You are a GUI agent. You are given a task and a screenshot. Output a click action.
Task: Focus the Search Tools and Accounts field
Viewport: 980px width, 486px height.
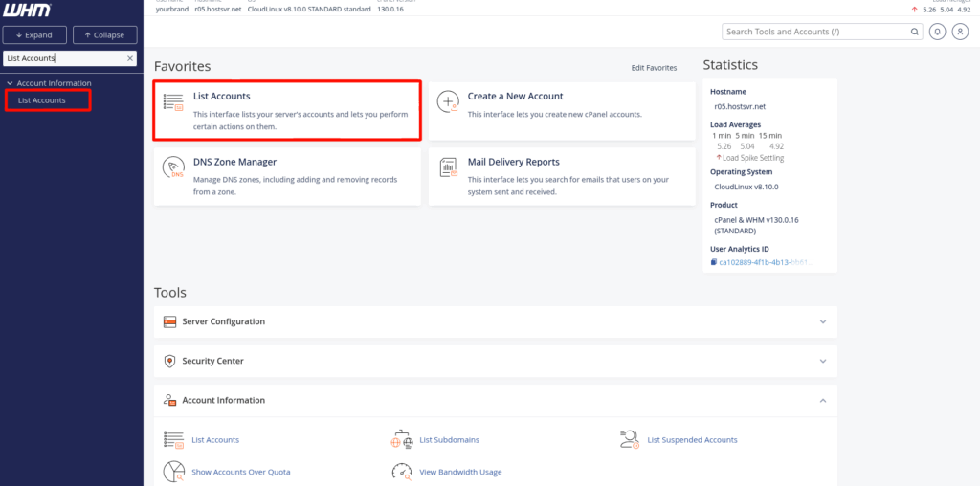tap(813, 32)
